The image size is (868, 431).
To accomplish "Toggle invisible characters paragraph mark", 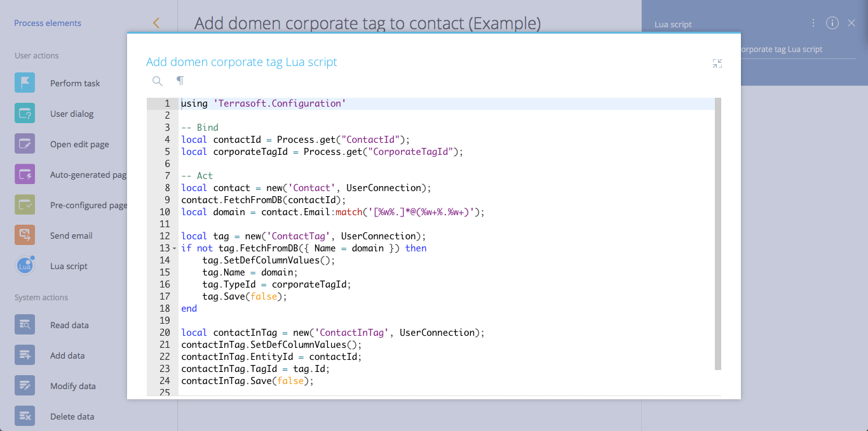I will point(180,81).
